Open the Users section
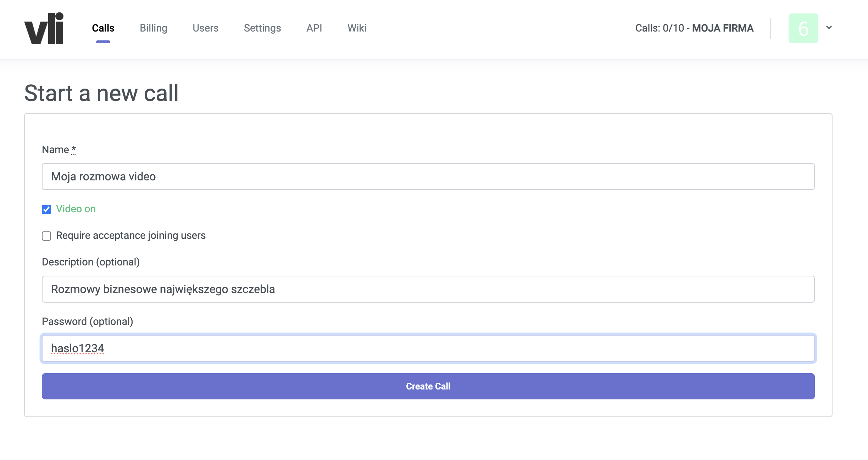The height and width of the screenshot is (460, 868). tap(205, 28)
